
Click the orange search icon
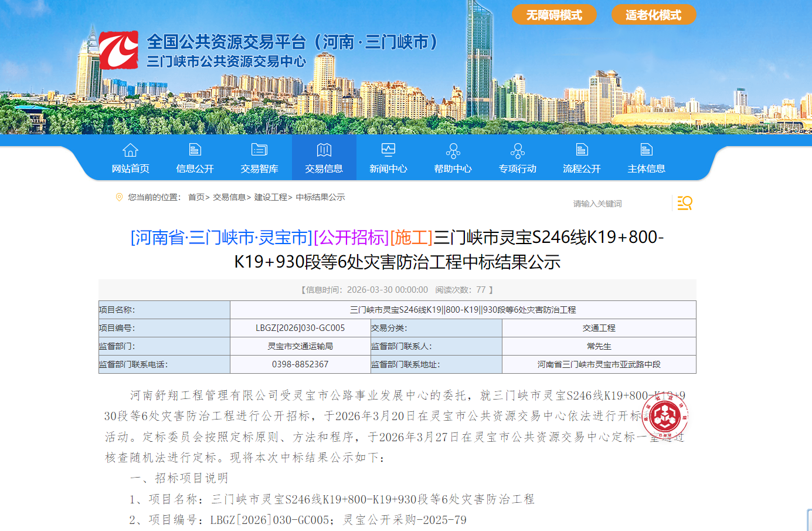pyautogui.click(x=684, y=203)
